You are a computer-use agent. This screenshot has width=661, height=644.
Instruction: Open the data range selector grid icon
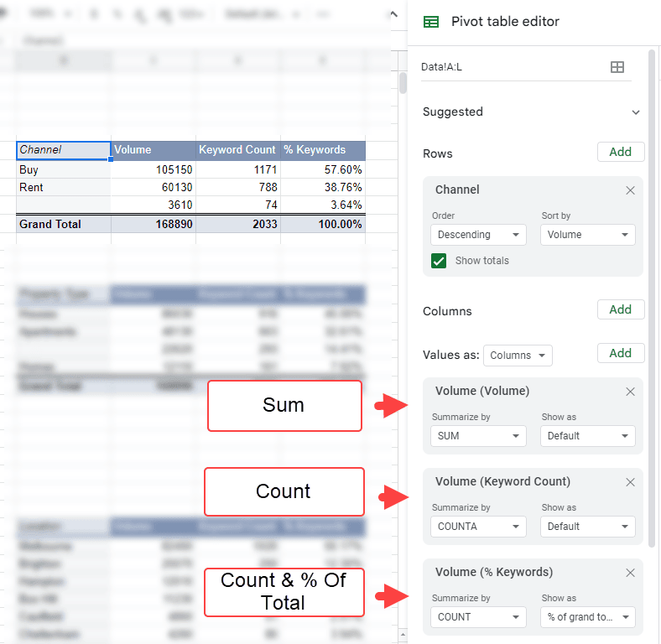tap(617, 67)
